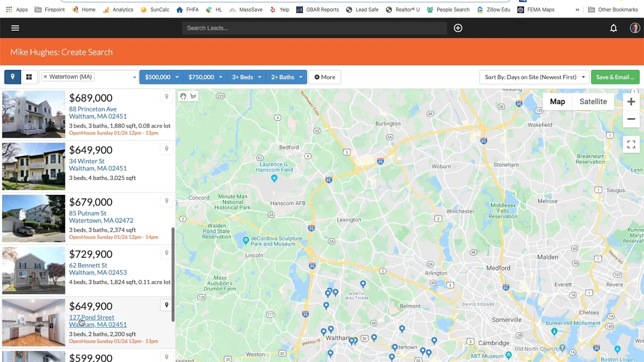Click the More filters button
The width and height of the screenshot is (644, 362).
325,77
